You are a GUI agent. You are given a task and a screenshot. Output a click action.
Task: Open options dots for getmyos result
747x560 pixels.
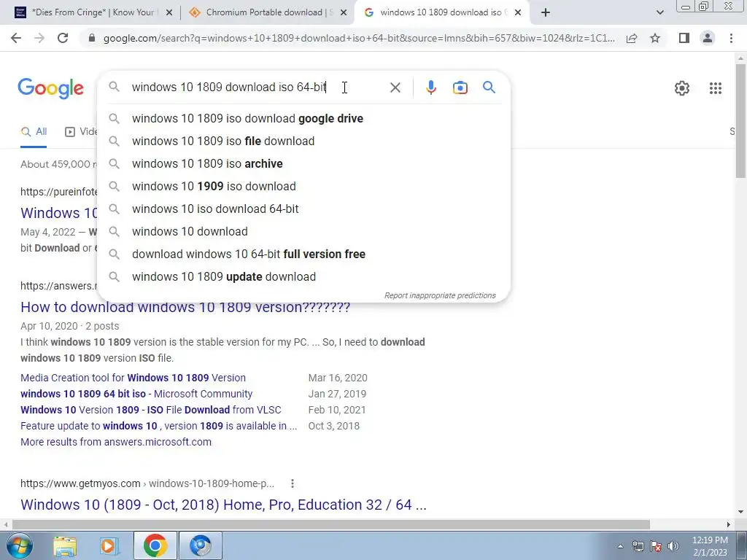coord(292,484)
